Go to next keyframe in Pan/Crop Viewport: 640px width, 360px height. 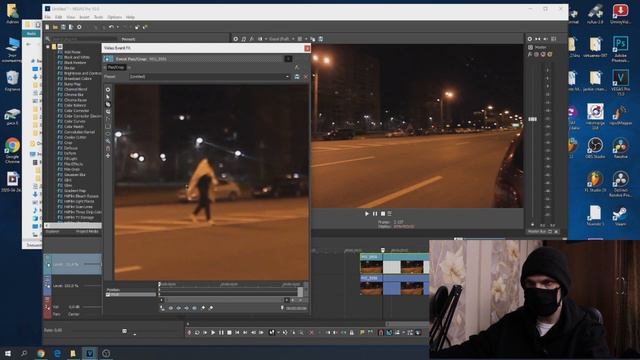187,308
